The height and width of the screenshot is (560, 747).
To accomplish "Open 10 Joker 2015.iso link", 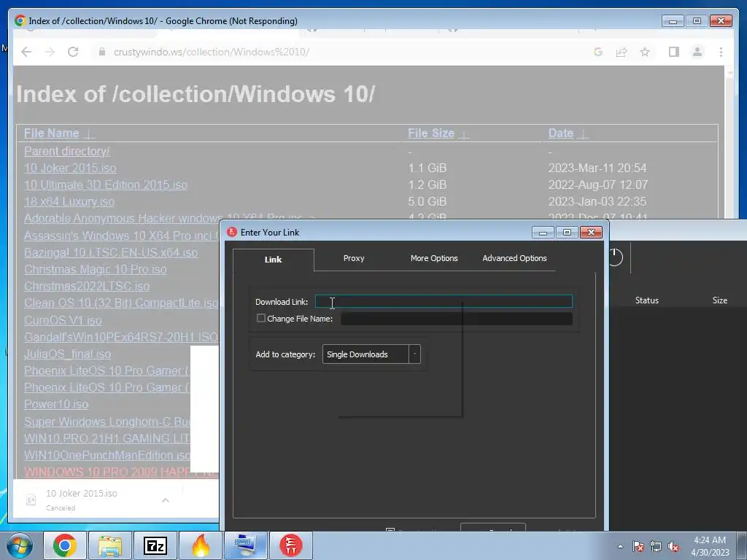I will [x=70, y=168].
